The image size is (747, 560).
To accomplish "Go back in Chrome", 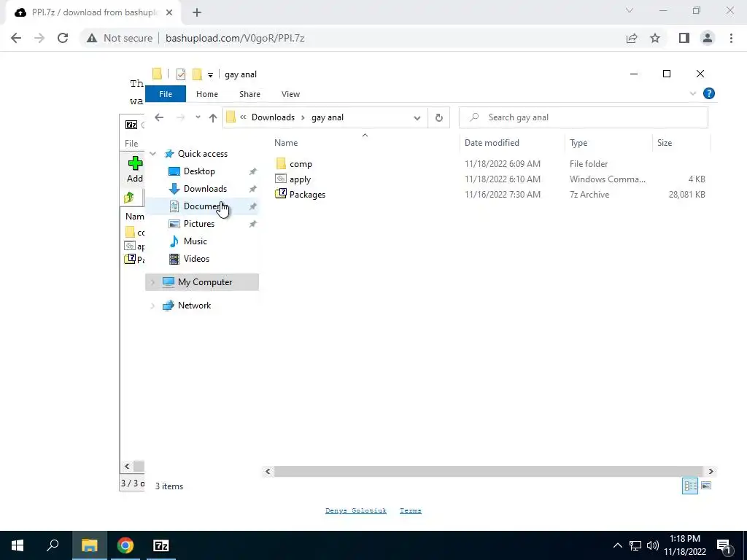I will pyautogui.click(x=16, y=38).
